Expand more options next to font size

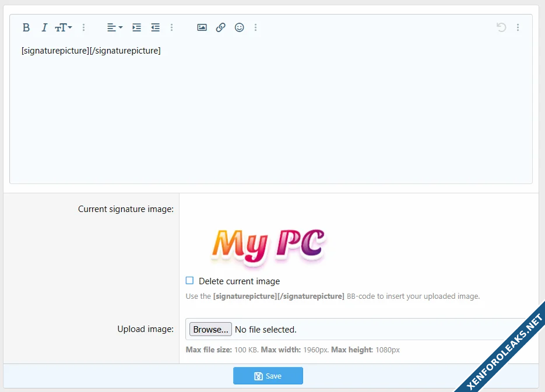pos(83,27)
